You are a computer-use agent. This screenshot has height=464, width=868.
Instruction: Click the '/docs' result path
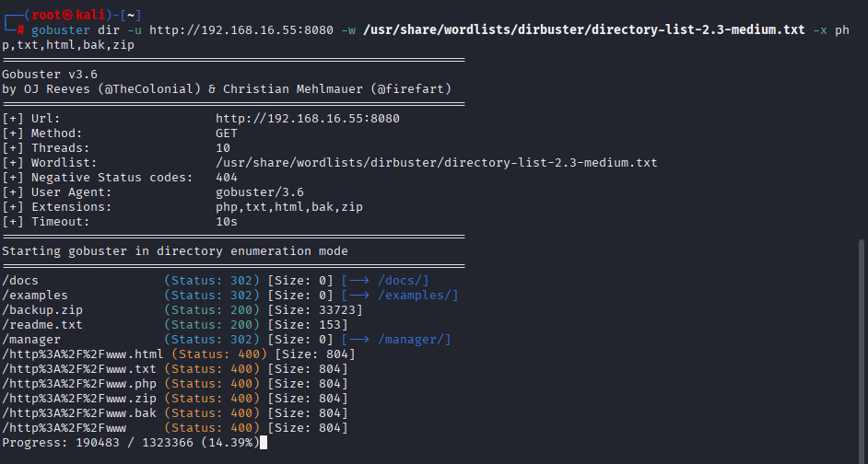20,281
